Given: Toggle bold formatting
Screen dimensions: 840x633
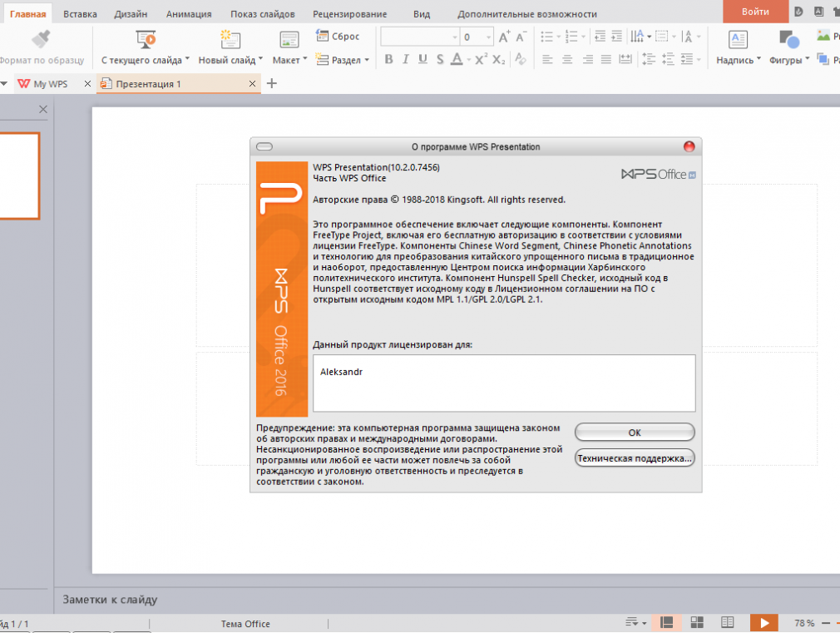Looking at the screenshot, I should [389, 59].
